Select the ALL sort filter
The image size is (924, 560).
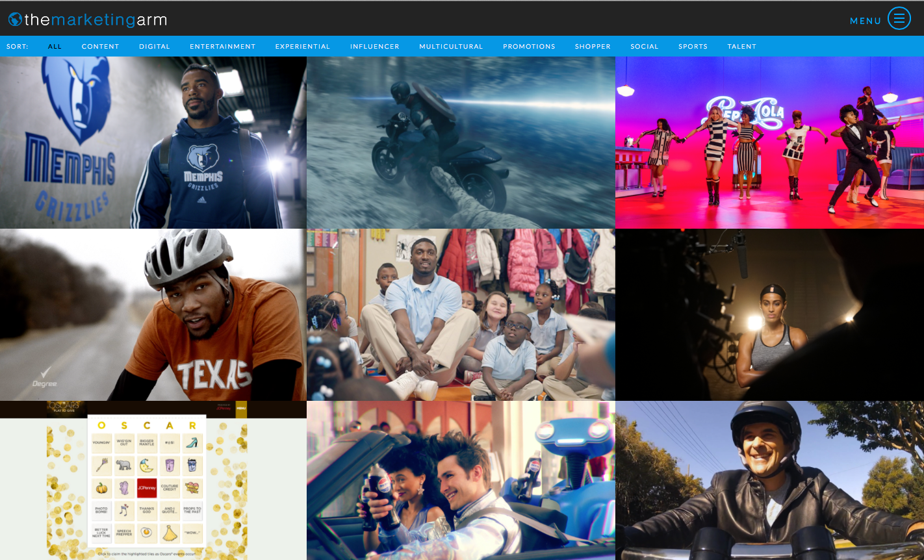point(55,47)
